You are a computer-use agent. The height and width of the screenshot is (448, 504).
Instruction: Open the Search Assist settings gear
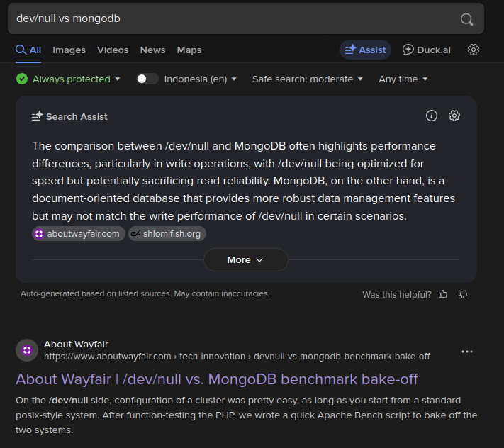tap(454, 116)
